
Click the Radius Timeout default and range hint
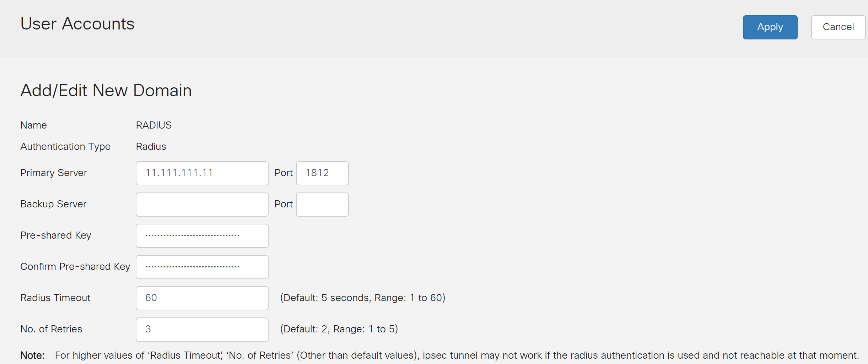coord(362,298)
